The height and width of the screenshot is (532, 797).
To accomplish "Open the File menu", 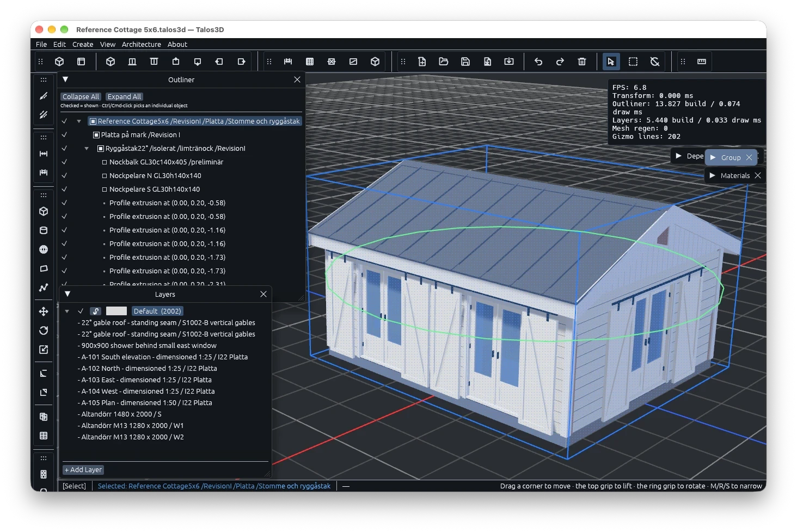I will pyautogui.click(x=41, y=45).
